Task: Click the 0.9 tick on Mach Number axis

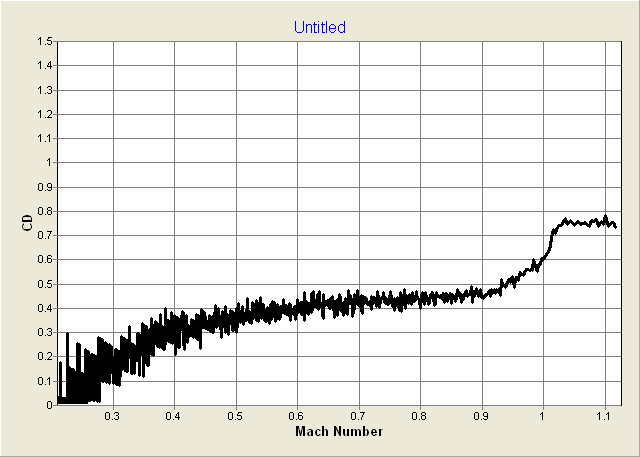Action: 481,415
